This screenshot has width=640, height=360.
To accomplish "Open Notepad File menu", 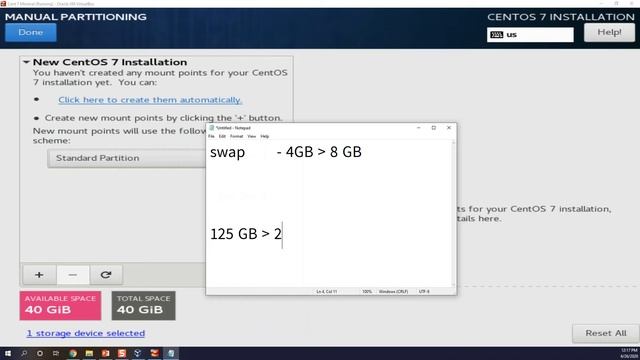I will pyautogui.click(x=211, y=136).
